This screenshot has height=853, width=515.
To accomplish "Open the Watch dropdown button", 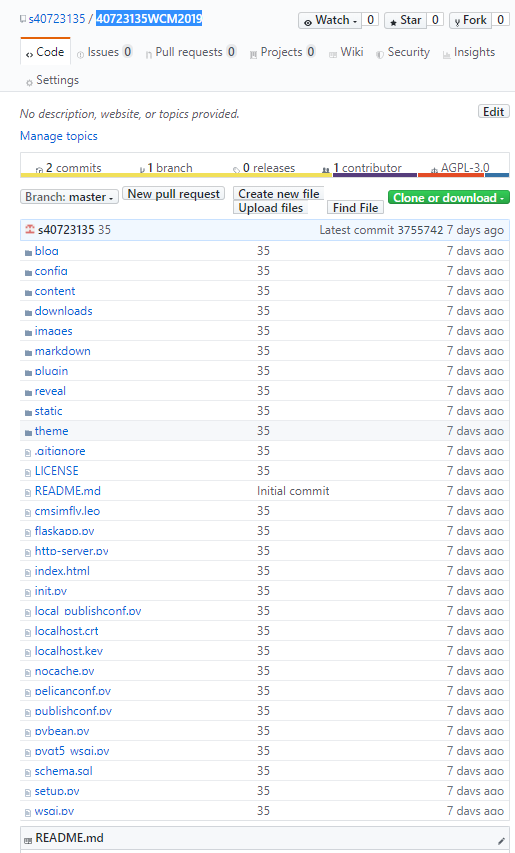I will (330, 20).
